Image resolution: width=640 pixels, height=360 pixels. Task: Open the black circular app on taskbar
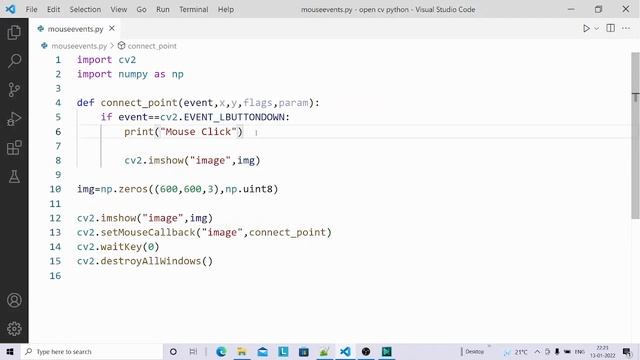click(x=366, y=351)
